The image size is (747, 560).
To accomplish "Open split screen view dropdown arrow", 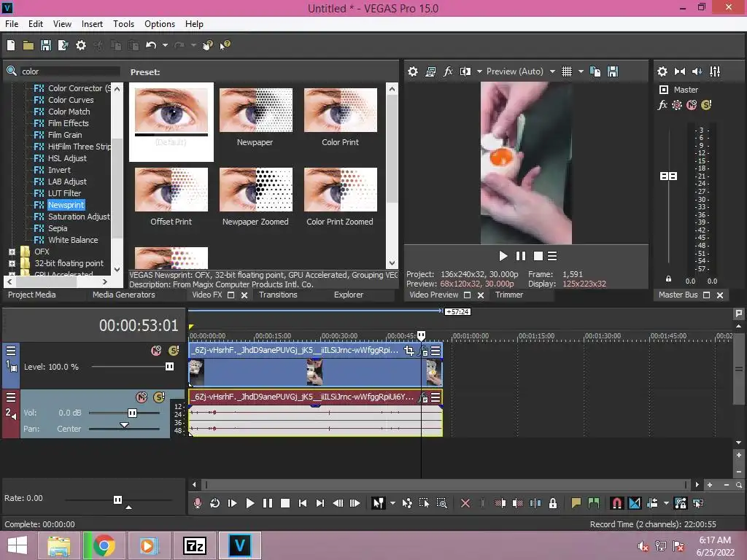I will 479,71.
